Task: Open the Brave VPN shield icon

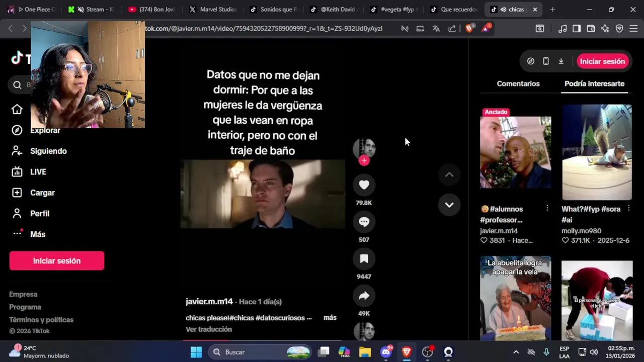Action: pyautogui.click(x=619, y=29)
